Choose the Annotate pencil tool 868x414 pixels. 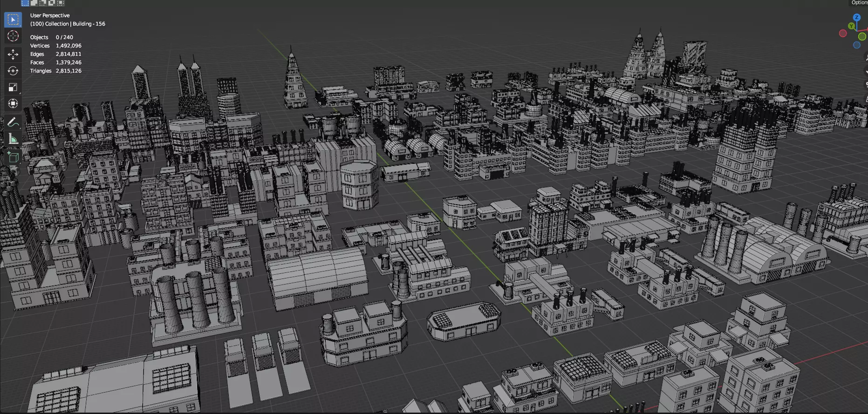pos(13,122)
